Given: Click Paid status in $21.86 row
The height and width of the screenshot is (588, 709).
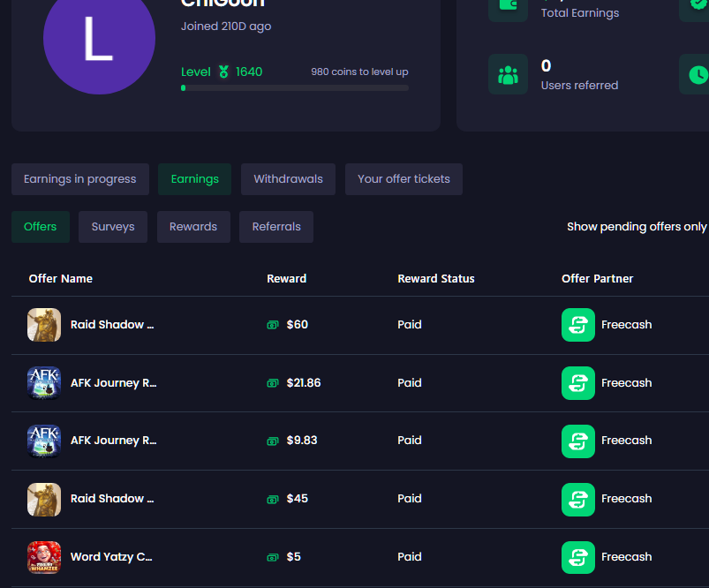Looking at the screenshot, I should (410, 383).
